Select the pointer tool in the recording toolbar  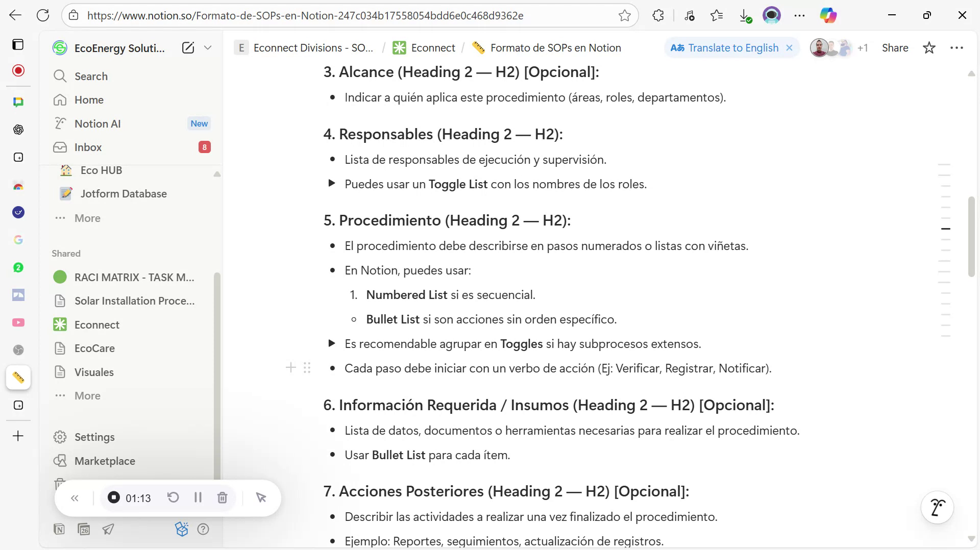click(261, 497)
